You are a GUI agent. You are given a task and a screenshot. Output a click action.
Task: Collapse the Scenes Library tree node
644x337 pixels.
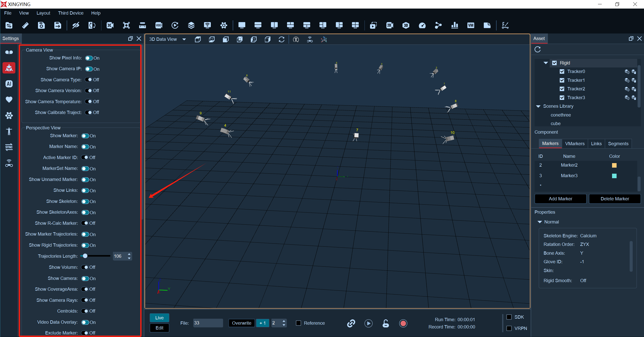(538, 106)
